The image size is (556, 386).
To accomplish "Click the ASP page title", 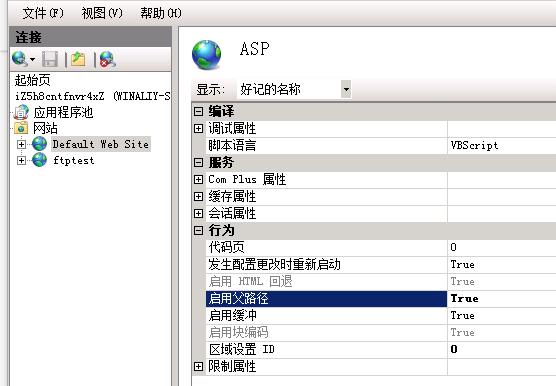I will tap(254, 49).
